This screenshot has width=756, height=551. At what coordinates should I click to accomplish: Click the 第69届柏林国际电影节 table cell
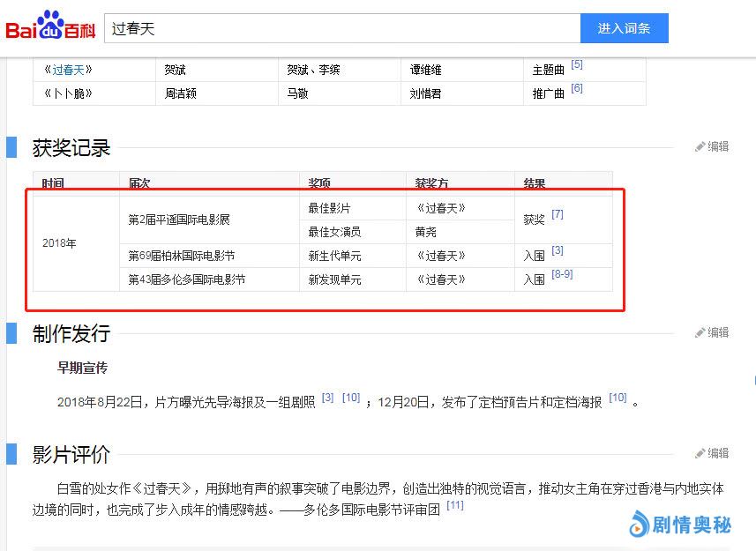click(182, 256)
